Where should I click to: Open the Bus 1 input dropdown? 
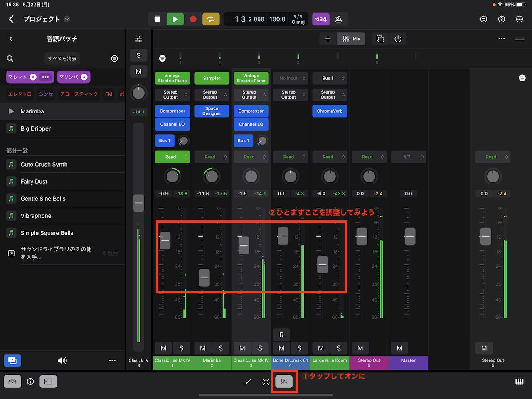coord(330,78)
